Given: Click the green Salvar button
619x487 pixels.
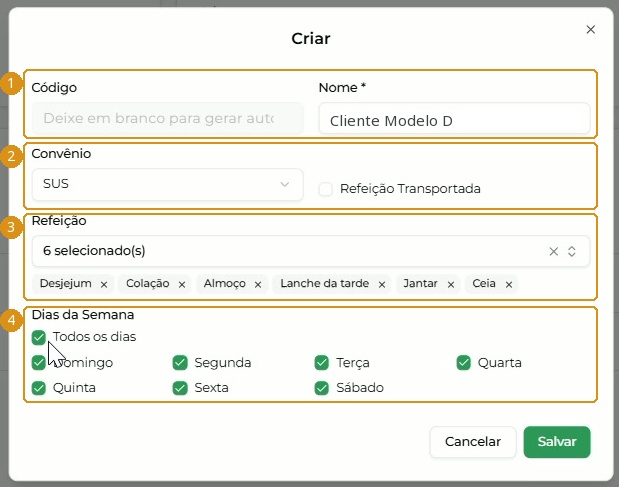Looking at the screenshot, I should point(557,442).
